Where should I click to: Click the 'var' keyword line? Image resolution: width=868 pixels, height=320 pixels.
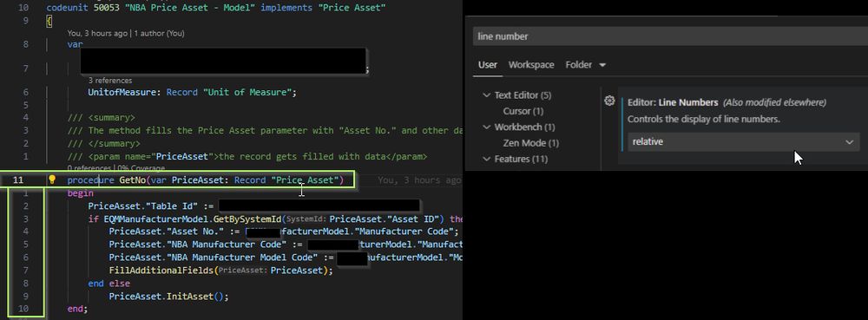76,44
